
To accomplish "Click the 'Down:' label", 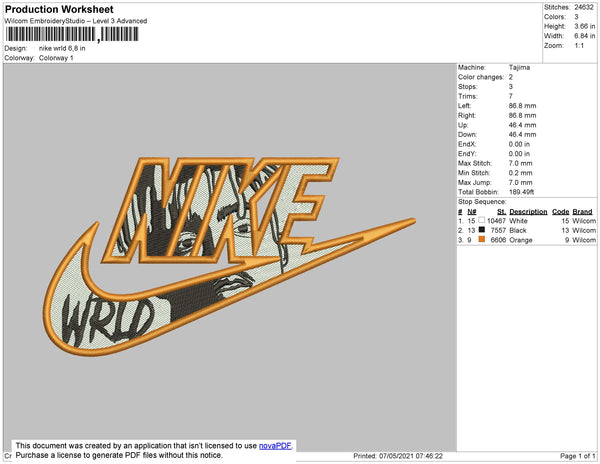I will pos(468,135).
